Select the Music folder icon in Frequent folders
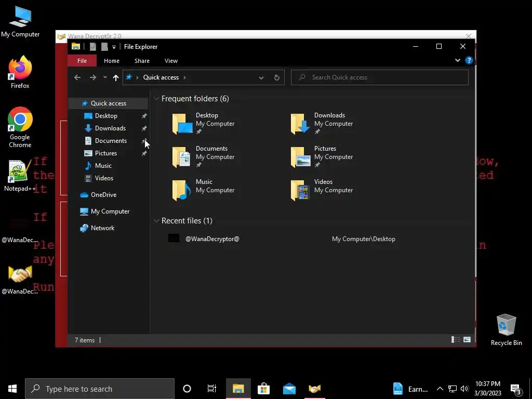This screenshot has height=399, width=532. (181, 190)
